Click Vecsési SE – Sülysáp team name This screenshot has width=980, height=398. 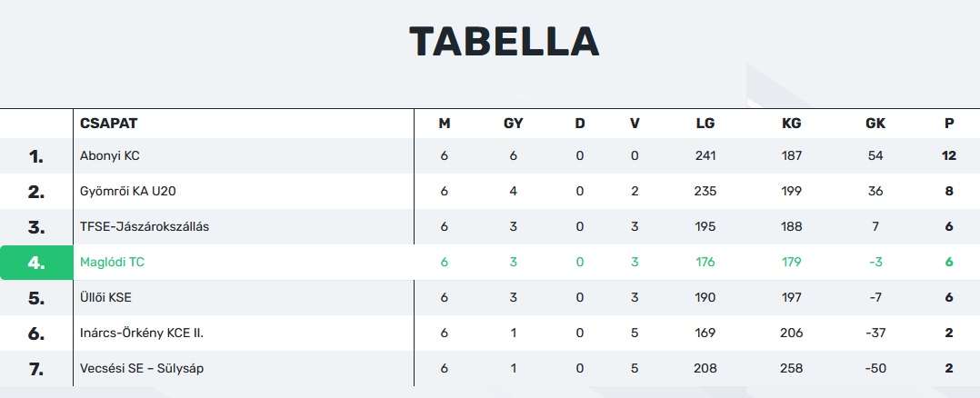[148, 368]
